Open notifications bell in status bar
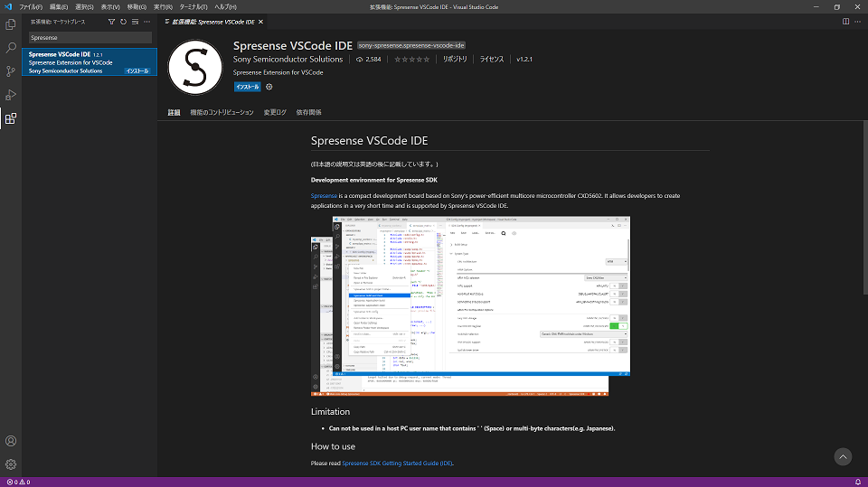The height and width of the screenshot is (487, 868). click(x=858, y=482)
